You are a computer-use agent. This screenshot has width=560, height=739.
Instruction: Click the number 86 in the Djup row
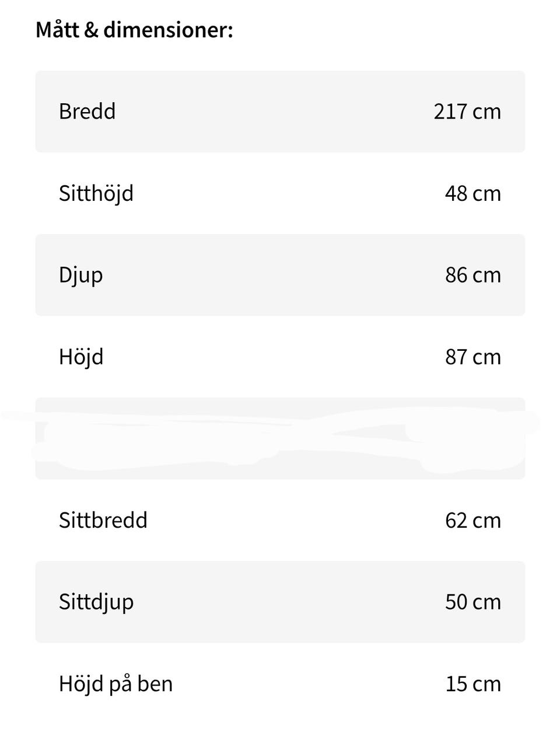click(x=456, y=274)
